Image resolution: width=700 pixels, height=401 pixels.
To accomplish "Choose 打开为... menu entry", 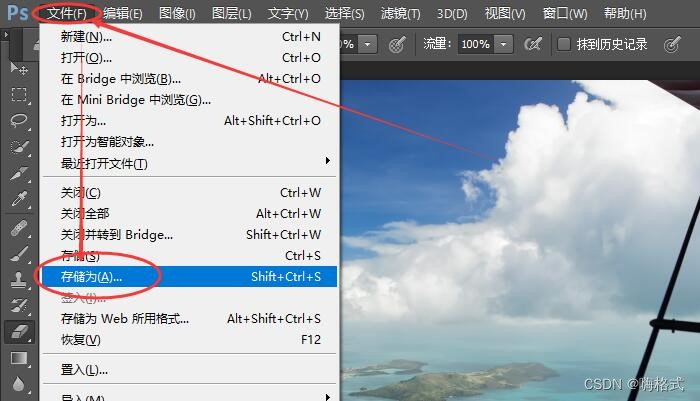I will pos(190,121).
